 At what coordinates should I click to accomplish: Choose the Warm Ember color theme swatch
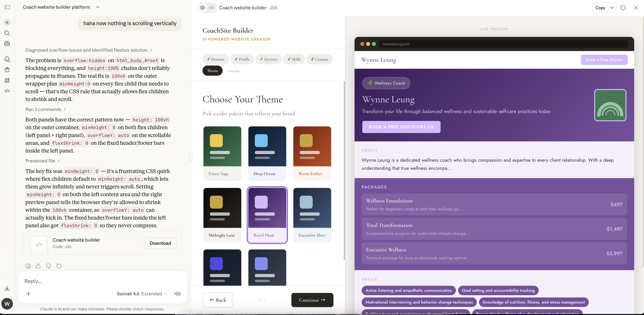tap(312, 153)
